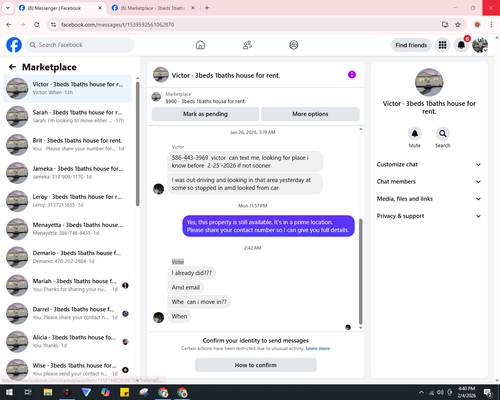
Task: Open Menayetta conversation in list
Action: 67,229
